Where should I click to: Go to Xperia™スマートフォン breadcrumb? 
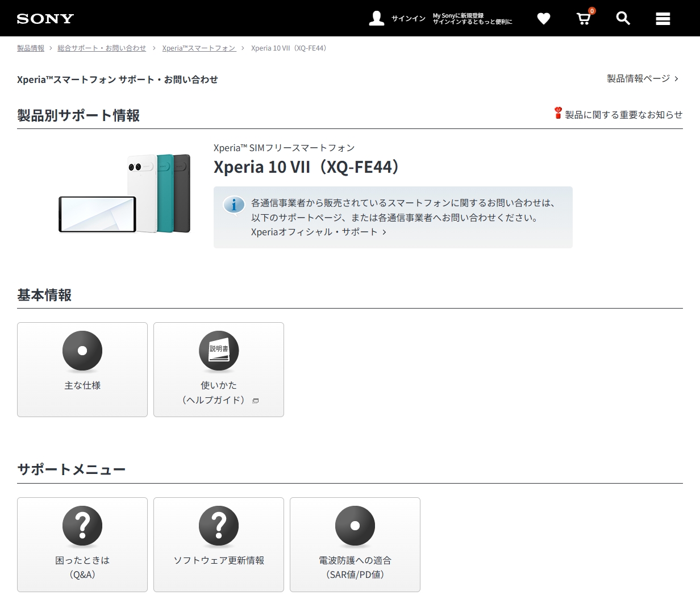[x=199, y=48]
